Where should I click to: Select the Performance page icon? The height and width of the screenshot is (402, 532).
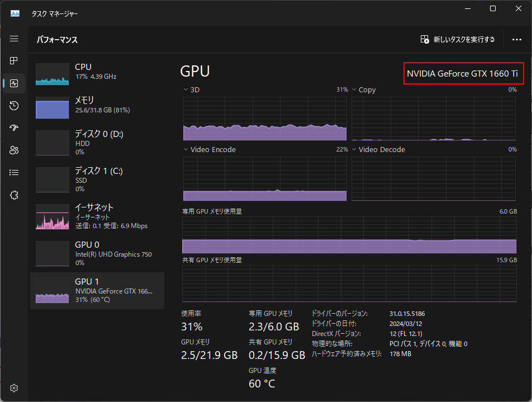[x=14, y=83]
